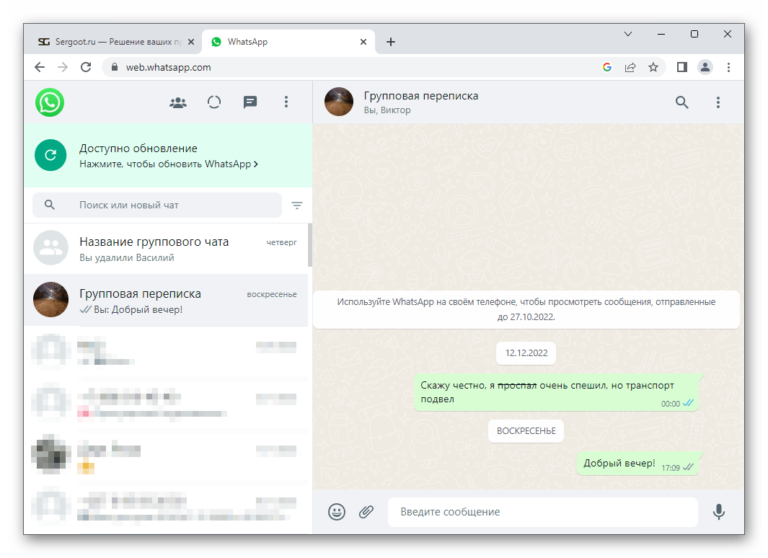Open the Chrome three-dot menu
Screen dimensions: 768x558
pyautogui.click(x=728, y=67)
